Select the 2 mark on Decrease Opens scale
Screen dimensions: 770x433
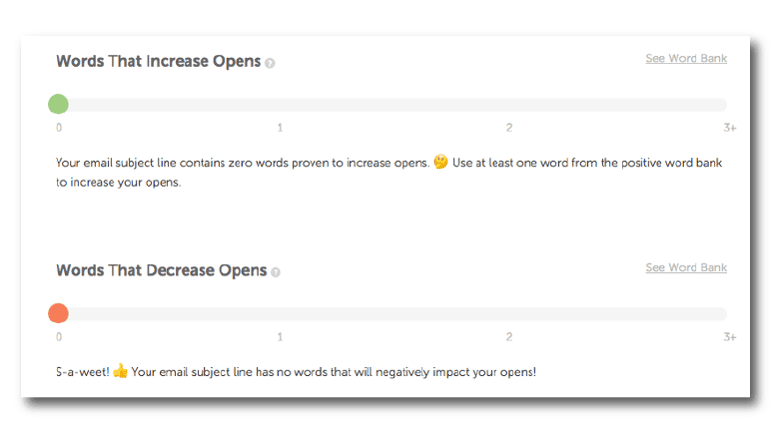(x=509, y=337)
